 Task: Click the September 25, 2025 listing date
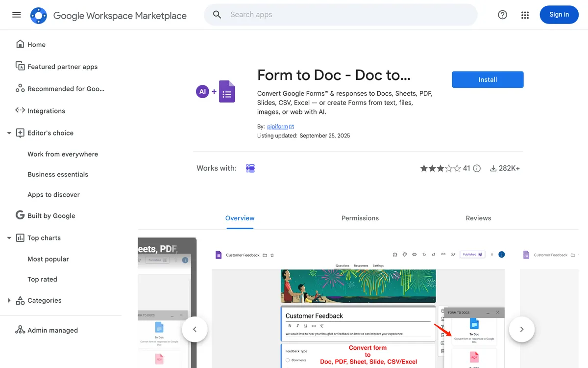(x=325, y=135)
